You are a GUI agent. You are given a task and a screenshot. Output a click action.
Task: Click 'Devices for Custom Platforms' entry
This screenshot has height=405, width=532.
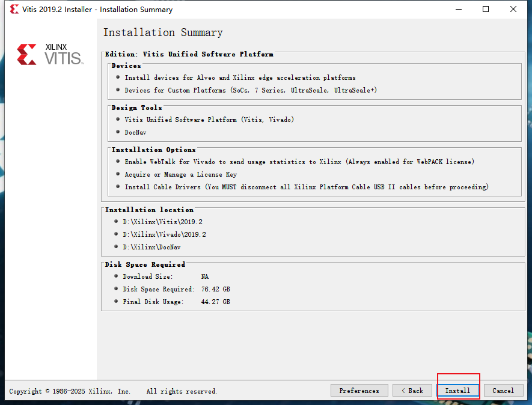pyautogui.click(x=251, y=90)
